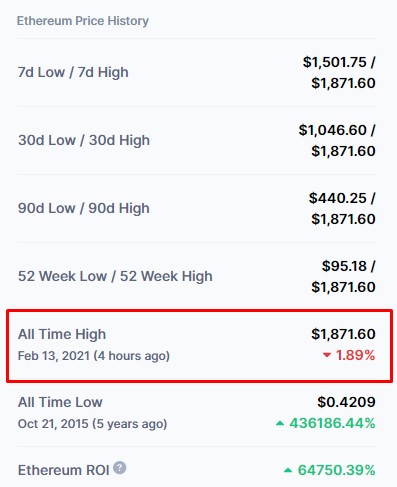Select the All Time Low label
This screenshot has width=397, height=487.
tap(60, 402)
